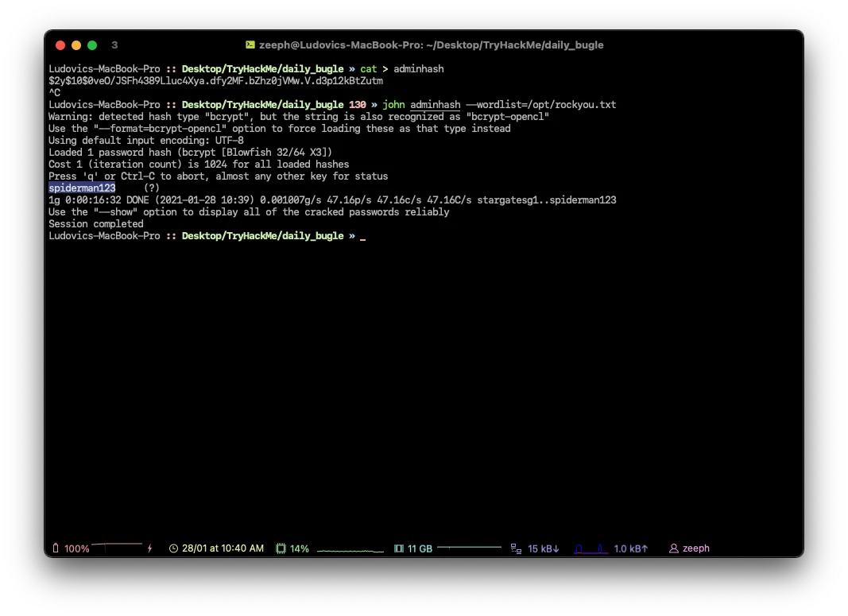Click the CPU chip icon showing 14%
This screenshot has width=848, height=616.
(x=281, y=548)
